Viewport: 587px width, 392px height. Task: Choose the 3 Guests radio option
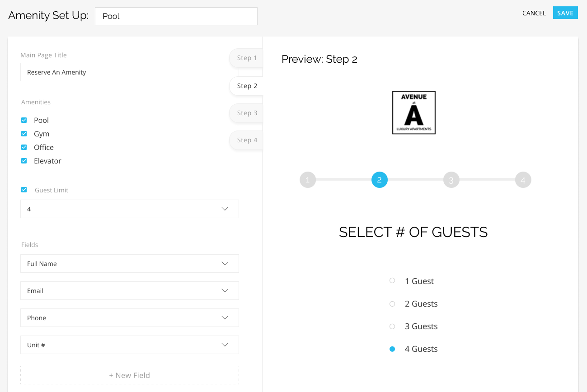pos(392,326)
